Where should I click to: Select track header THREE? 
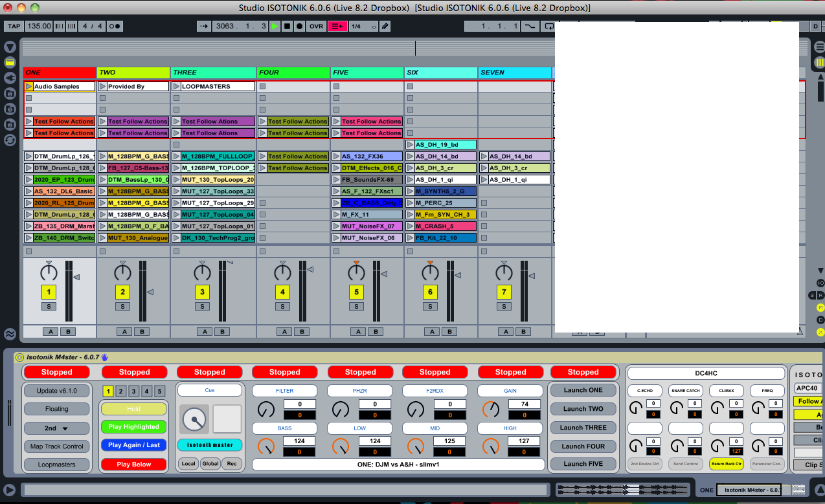click(x=214, y=72)
